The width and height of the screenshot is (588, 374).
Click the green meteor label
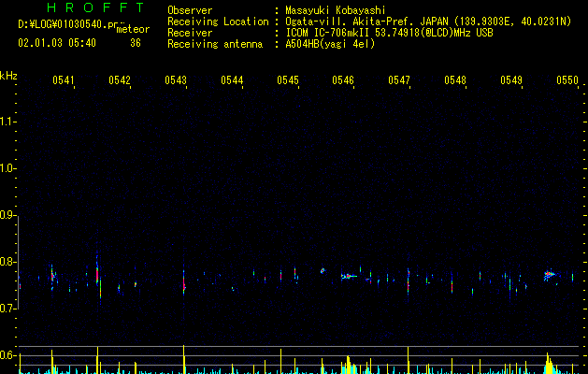133,29
